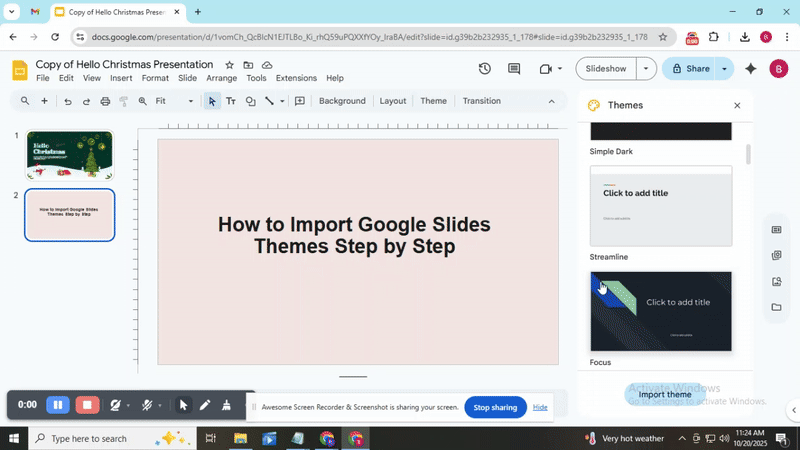Open the comments history icon
This screenshot has height=450, width=800.
514,69
